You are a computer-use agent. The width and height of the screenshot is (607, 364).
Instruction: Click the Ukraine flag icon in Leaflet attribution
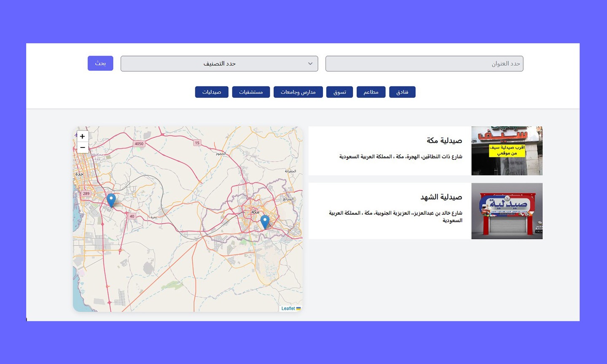point(298,308)
